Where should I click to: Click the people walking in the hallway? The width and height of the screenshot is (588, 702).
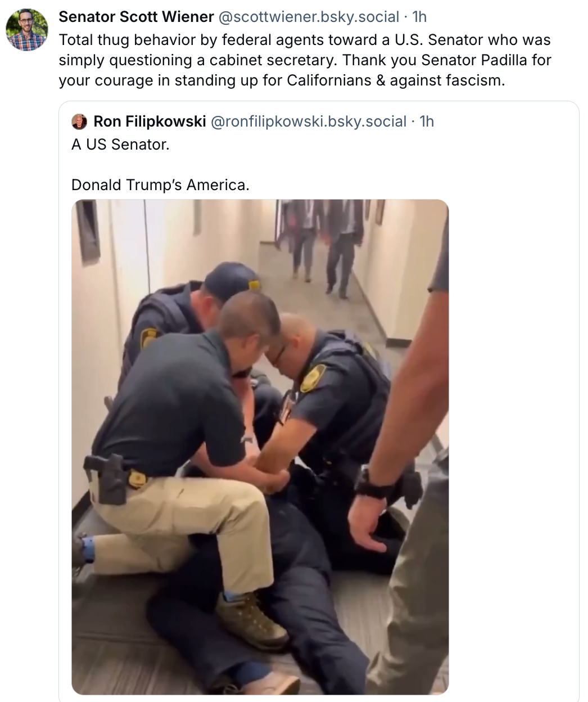click(321, 247)
